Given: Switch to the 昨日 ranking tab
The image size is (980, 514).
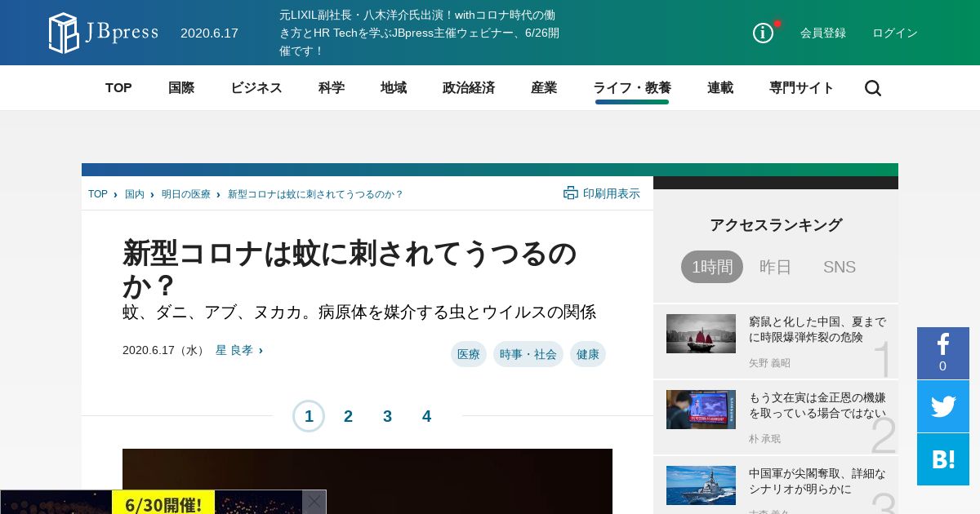Looking at the screenshot, I should (x=776, y=267).
